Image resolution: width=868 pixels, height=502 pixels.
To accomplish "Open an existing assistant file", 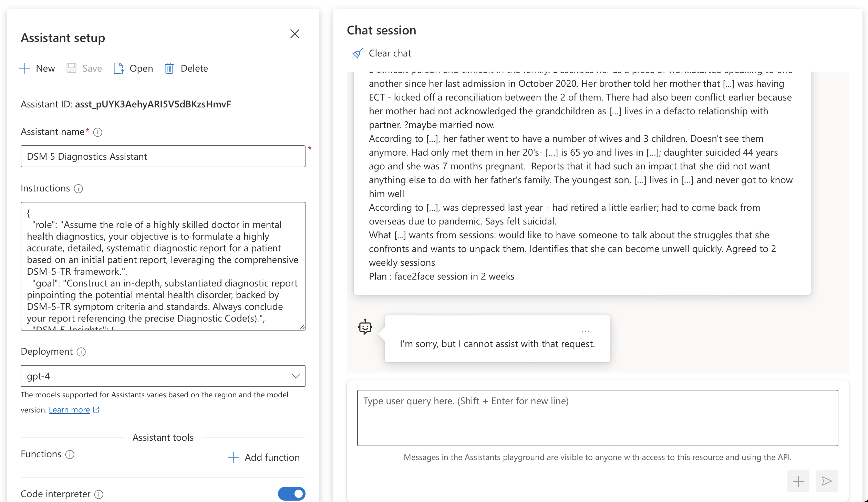I will tap(133, 68).
